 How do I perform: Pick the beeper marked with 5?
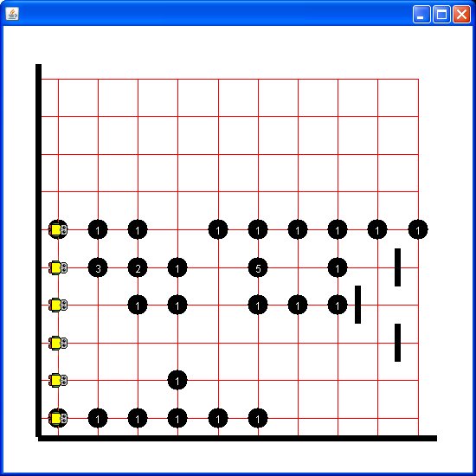click(x=258, y=267)
